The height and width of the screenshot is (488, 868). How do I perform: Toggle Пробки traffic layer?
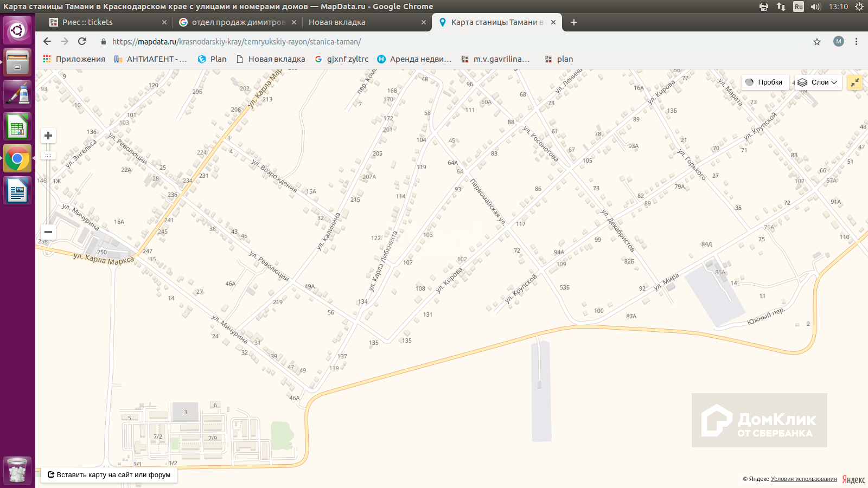(765, 82)
